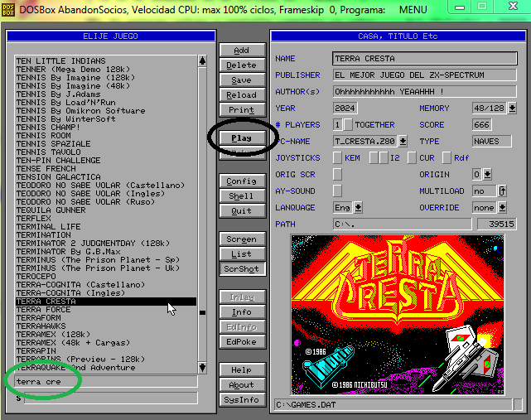Screen dimensions: 531x420
Task: Toggle the KEM joystick checkbox
Action: (337, 158)
